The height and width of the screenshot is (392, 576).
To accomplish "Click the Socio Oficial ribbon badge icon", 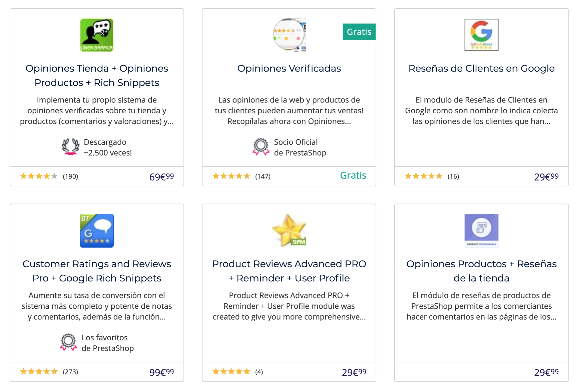I will point(261,147).
